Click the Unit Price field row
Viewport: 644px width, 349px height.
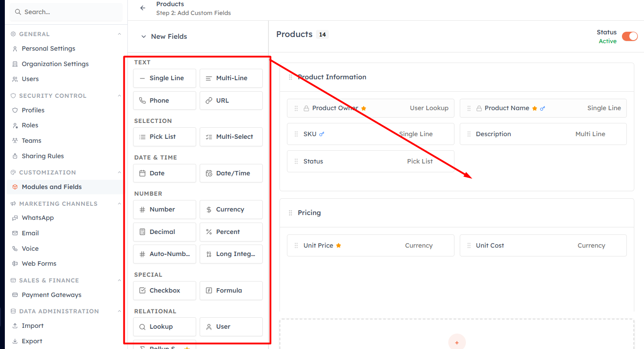pos(371,245)
